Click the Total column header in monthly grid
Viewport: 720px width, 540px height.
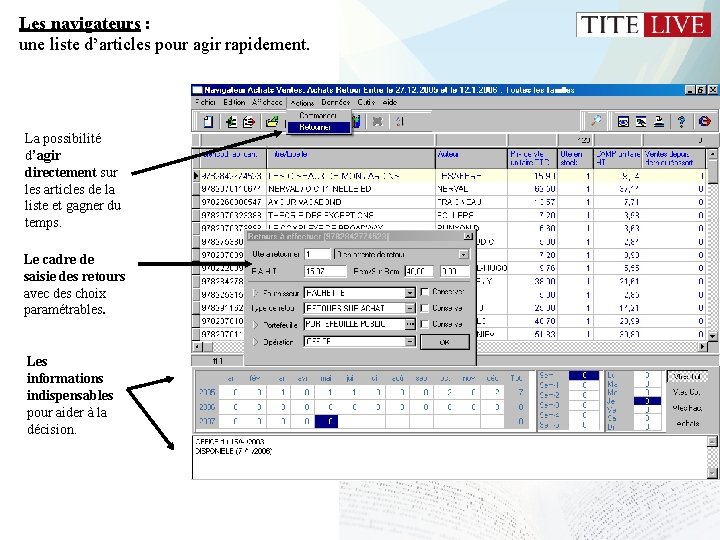pyautogui.click(x=516, y=378)
